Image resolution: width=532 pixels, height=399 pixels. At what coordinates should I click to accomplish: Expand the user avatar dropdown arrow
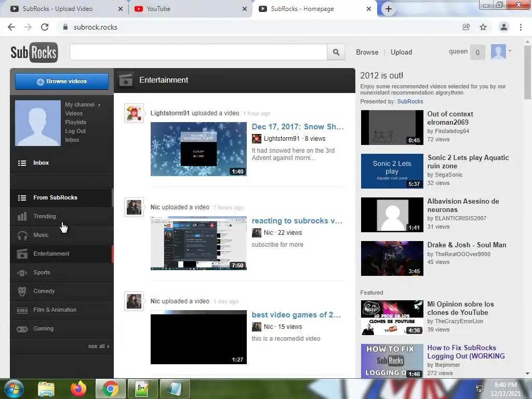[x=509, y=51]
